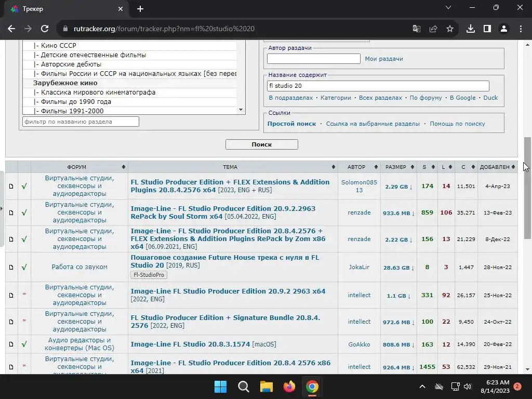Search with Duck link
532x399 pixels.
(x=490, y=98)
